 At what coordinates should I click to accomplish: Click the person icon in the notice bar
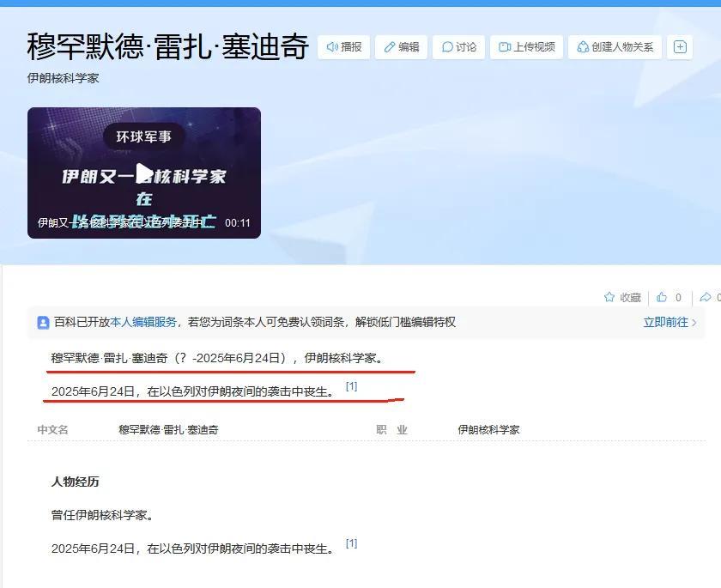43,322
